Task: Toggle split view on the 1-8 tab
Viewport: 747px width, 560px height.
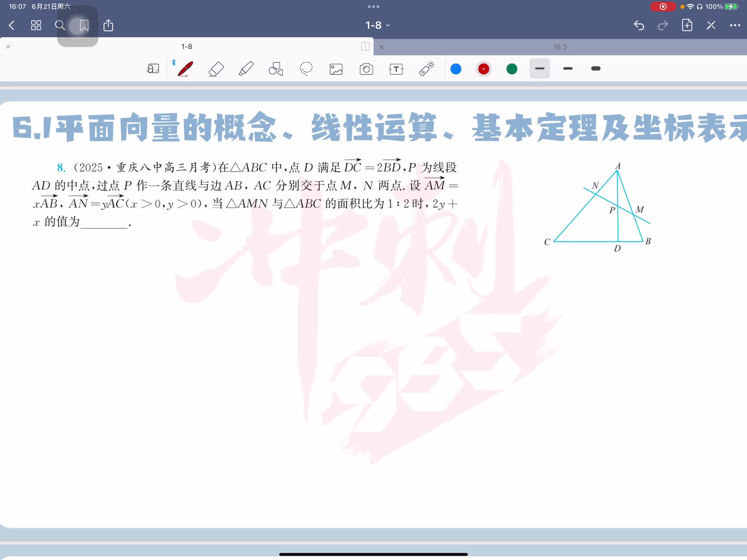Action: (365, 47)
